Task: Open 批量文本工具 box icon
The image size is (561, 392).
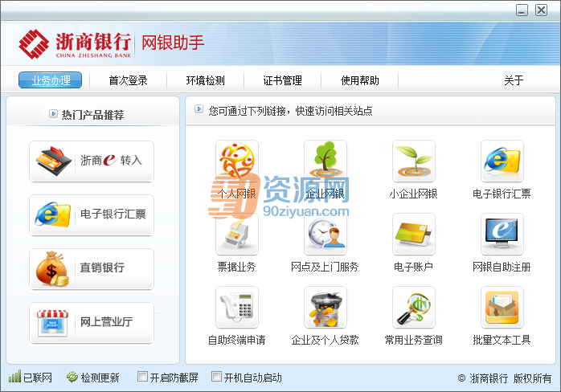Action: [x=502, y=307]
